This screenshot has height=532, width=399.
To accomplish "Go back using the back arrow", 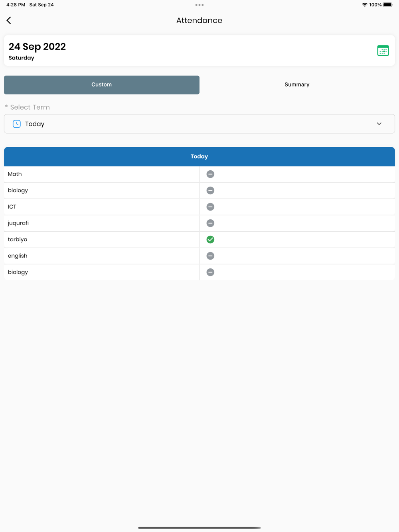I will (x=9, y=20).
